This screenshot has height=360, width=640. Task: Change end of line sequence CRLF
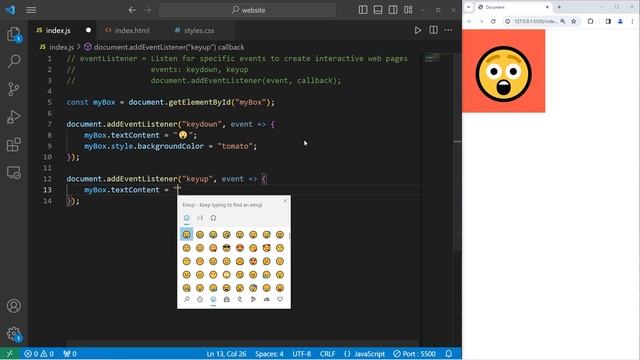pyautogui.click(x=327, y=354)
